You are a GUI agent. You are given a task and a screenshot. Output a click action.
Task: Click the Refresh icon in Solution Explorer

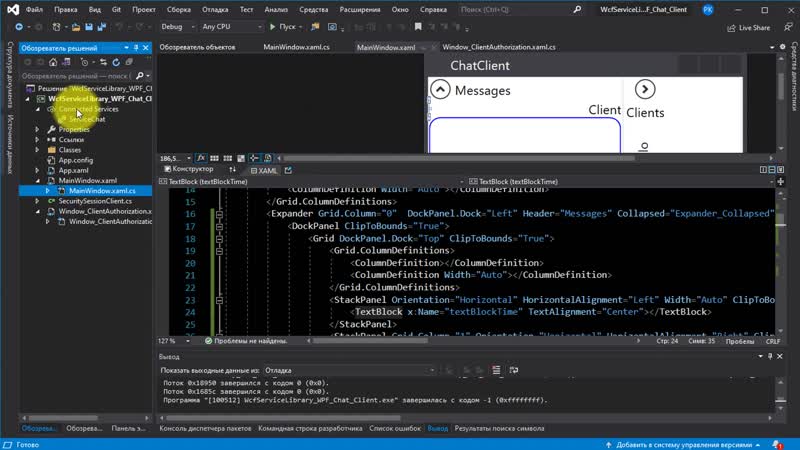pyautogui.click(x=116, y=62)
